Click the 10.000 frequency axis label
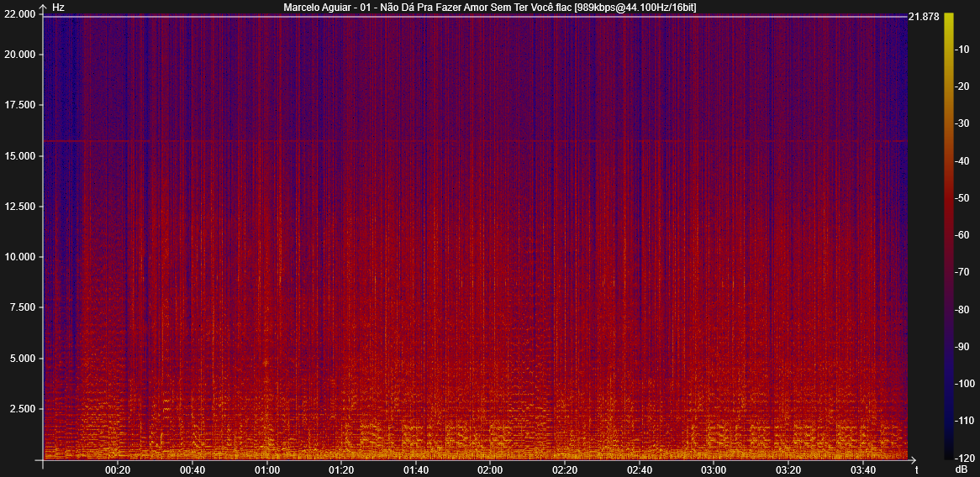 pyautogui.click(x=18, y=257)
